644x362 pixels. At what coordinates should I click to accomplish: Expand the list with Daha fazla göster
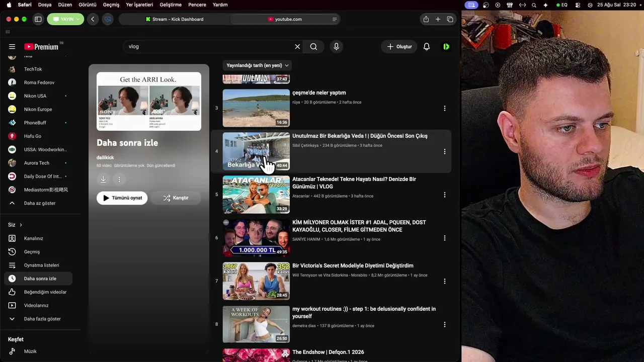[38, 319]
